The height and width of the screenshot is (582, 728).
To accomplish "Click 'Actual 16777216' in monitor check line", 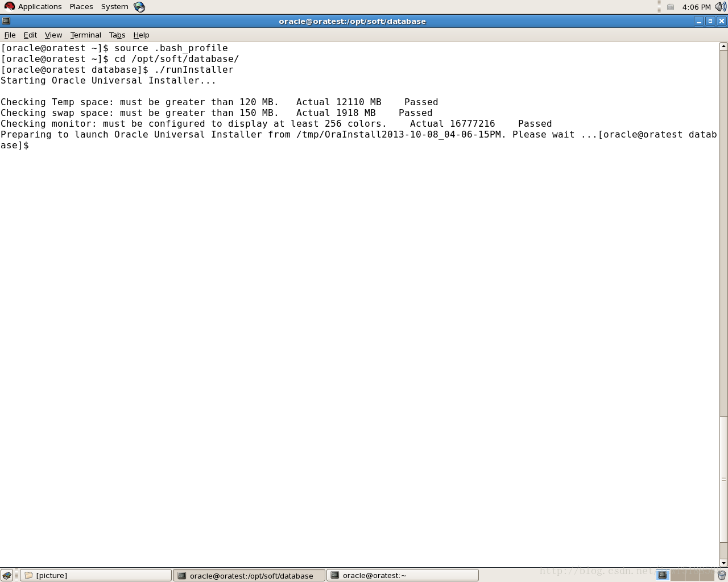I will pos(453,124).
